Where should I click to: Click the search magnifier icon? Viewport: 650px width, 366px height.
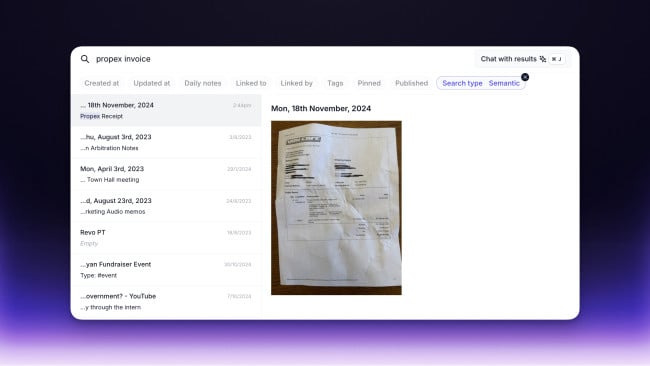(85, 59)
